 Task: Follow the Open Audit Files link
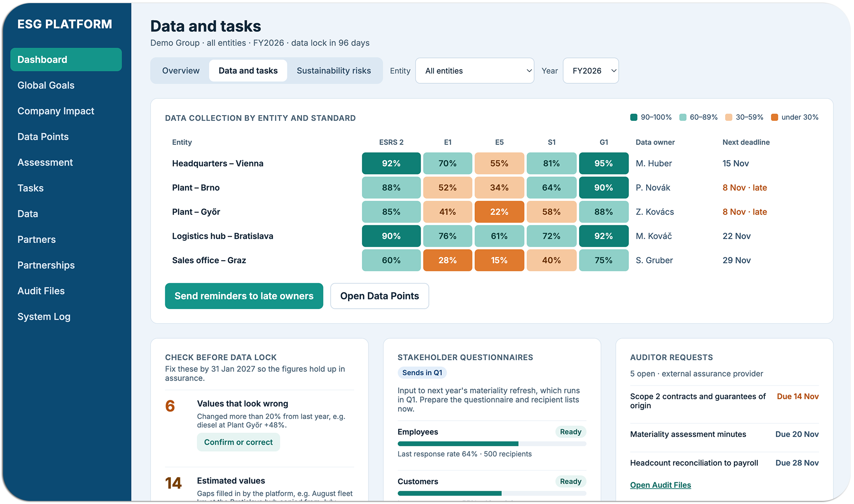[660, 485]
